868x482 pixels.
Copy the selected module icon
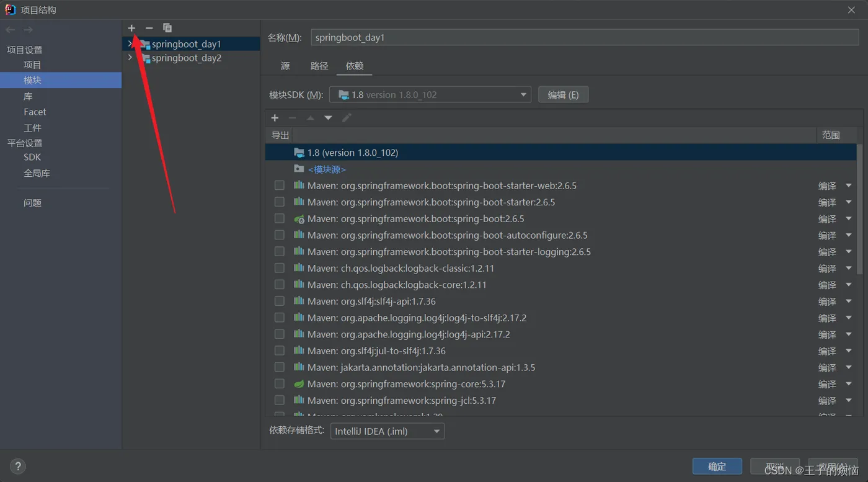point(167,28)
